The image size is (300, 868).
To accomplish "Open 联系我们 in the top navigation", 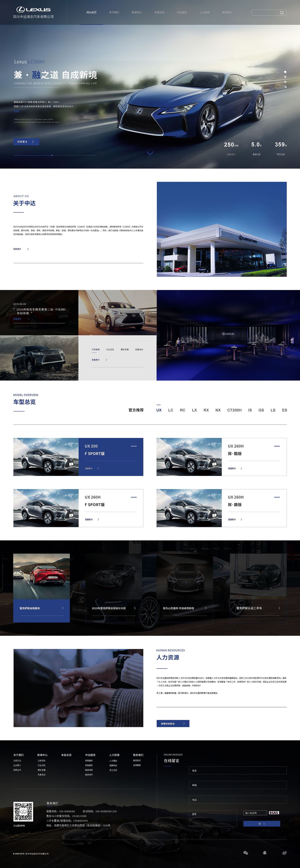I will point(227,13).
